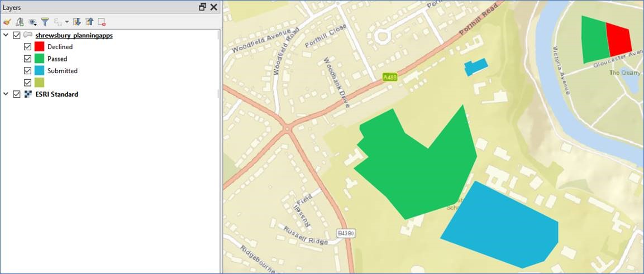The width and height of the screenshot is (644, 274).
Task: Collapse the shrewsbury_planningapps layer tree
Action: 6,35
